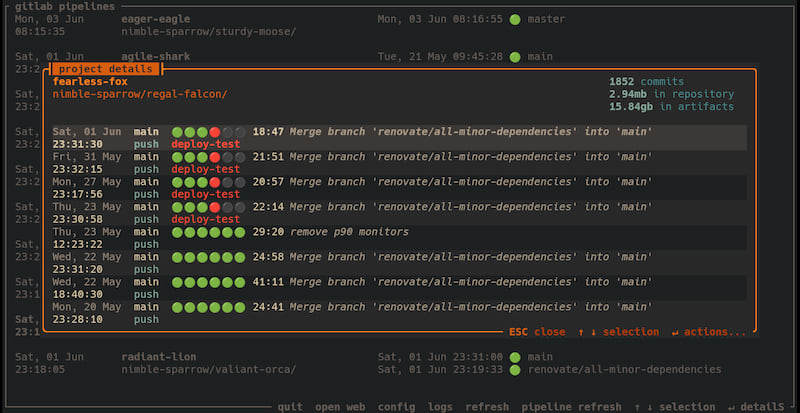This screenshot has width=800, height=413.
Task: Click the green status dot for agile-shark main
Action: click(515, 57)
